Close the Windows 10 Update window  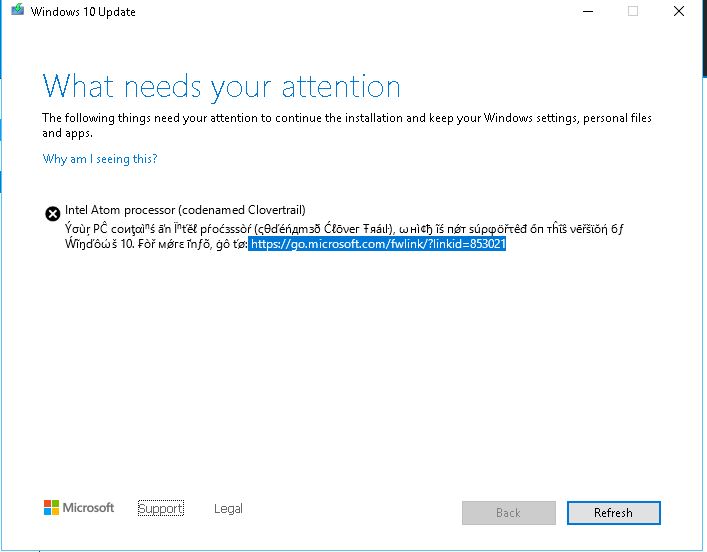click(x=679, y=11)
